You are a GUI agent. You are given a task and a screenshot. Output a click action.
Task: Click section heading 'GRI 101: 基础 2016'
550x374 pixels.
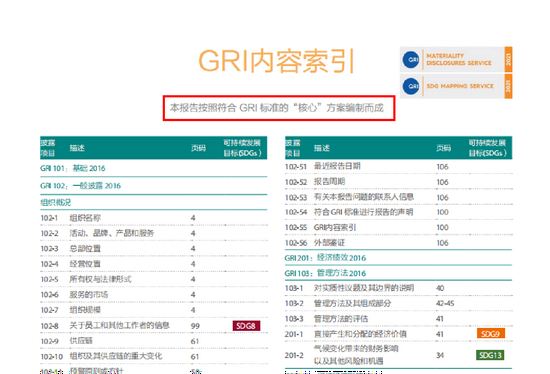73,168
